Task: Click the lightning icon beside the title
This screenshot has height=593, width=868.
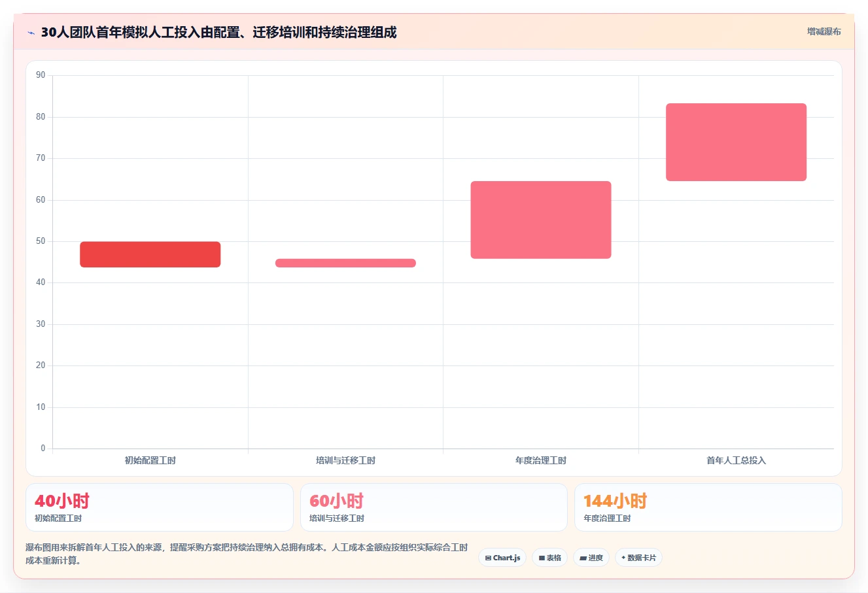Action: tap(31, 33)
